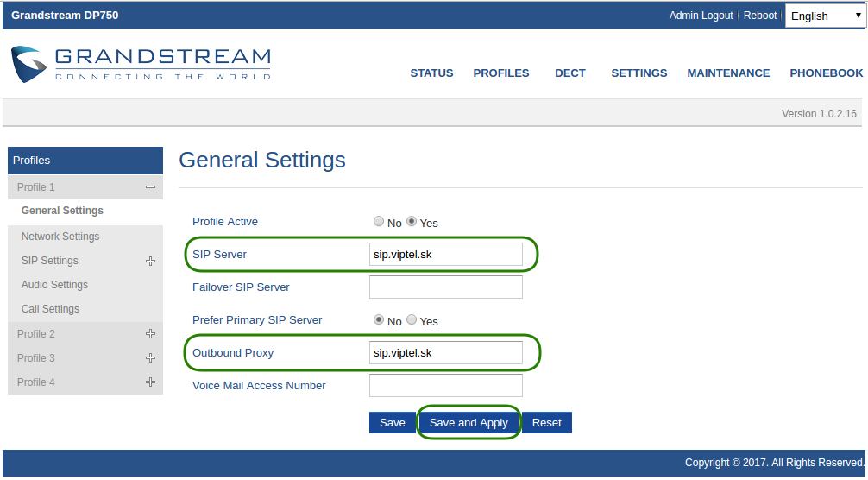Click the Grandstream logo
Image resolution: width=868 pixels, height=480 pixels.
[141, 64]
